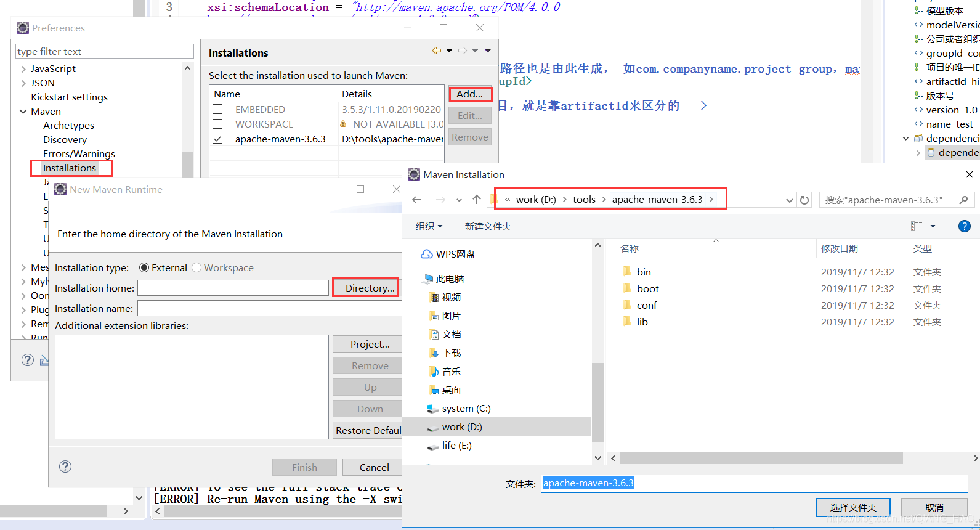Change the view layout icon in file dialog
This screenshot has width=980, height=530.
click(917, 226)
